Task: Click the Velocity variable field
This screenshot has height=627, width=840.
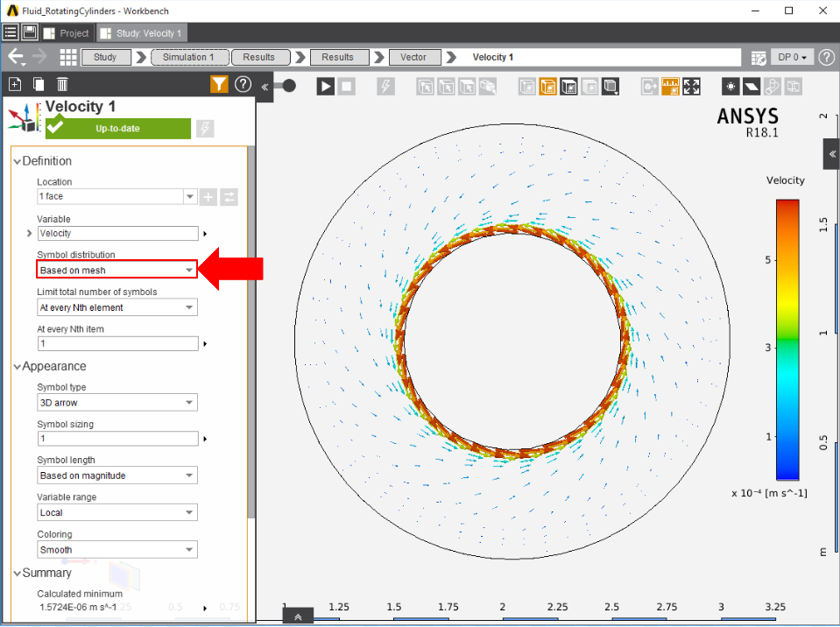Action: click(x=118, y=234)
